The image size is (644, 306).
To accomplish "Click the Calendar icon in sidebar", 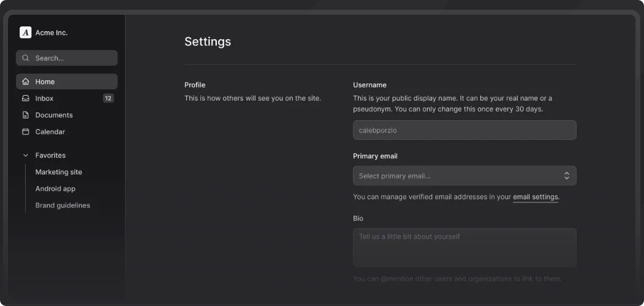I will [26, 132].
